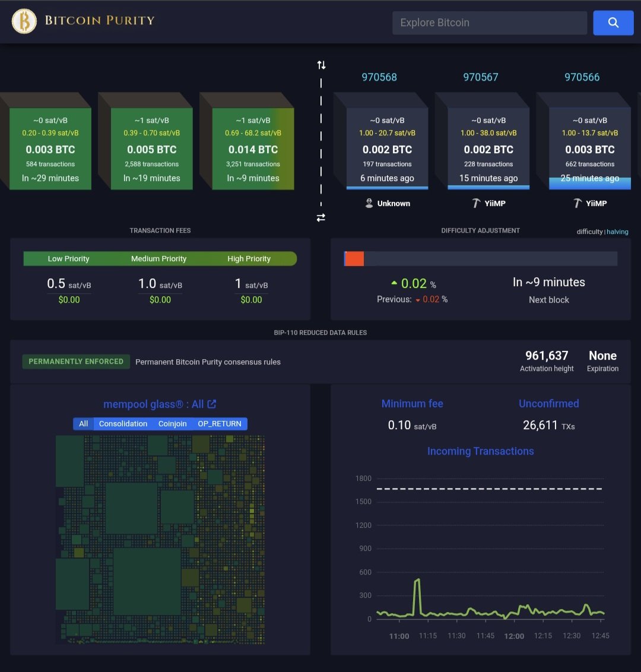Open the Incoming Transactions heading link

480,451
